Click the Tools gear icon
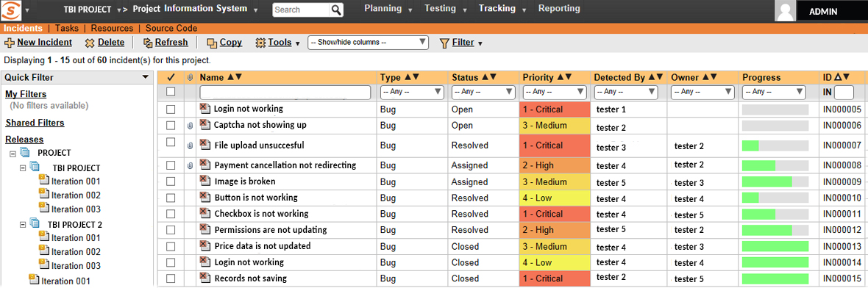Screen dimensions: 868x288 point(260,43)
